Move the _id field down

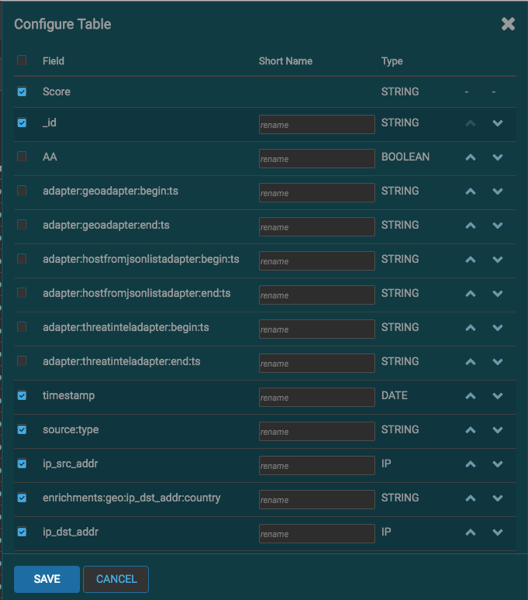click(497, 123)
